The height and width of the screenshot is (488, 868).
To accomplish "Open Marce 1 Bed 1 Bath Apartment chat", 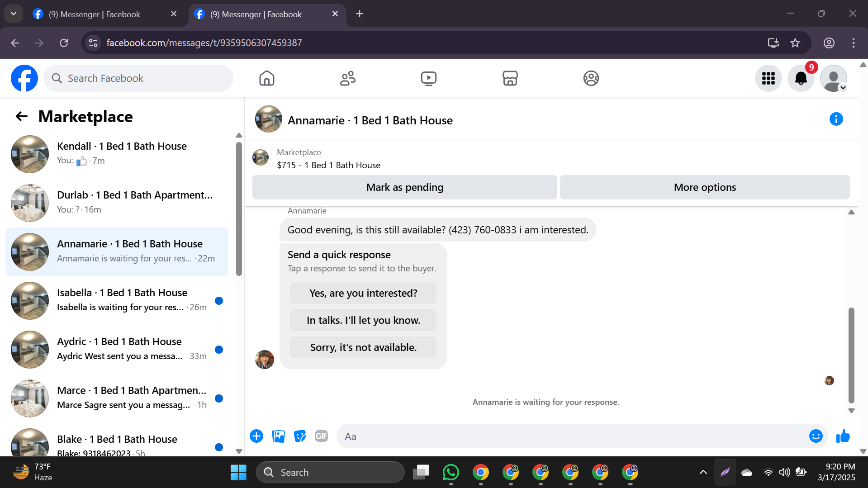I will 117,398.
